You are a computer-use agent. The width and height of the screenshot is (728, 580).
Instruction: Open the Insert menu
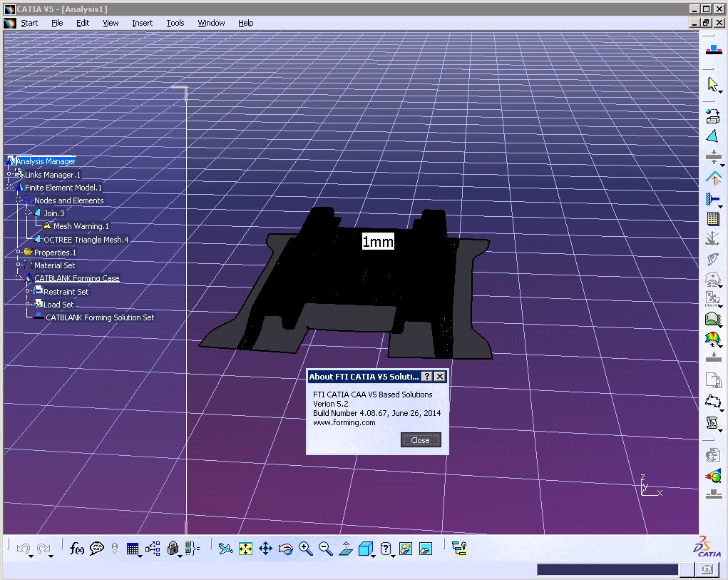142,23
